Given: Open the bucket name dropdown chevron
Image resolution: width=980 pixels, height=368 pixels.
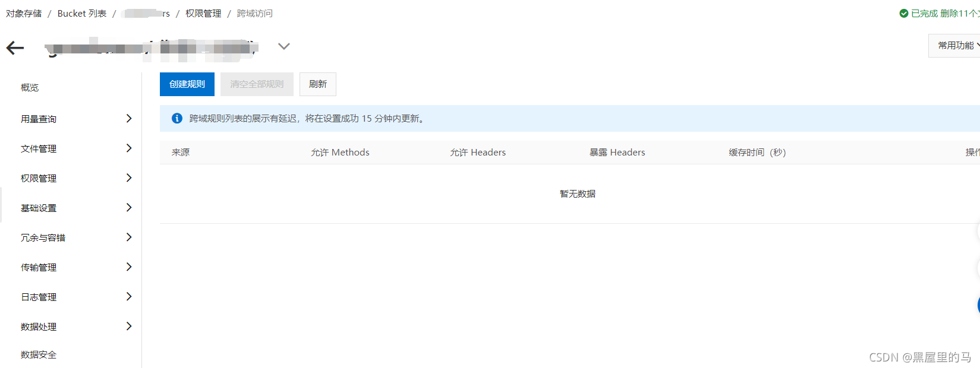Looking at the screenshot, I should coord(284,46).
